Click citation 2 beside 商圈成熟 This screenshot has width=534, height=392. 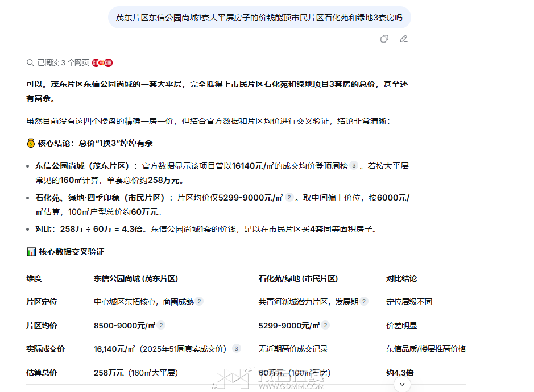200,302
